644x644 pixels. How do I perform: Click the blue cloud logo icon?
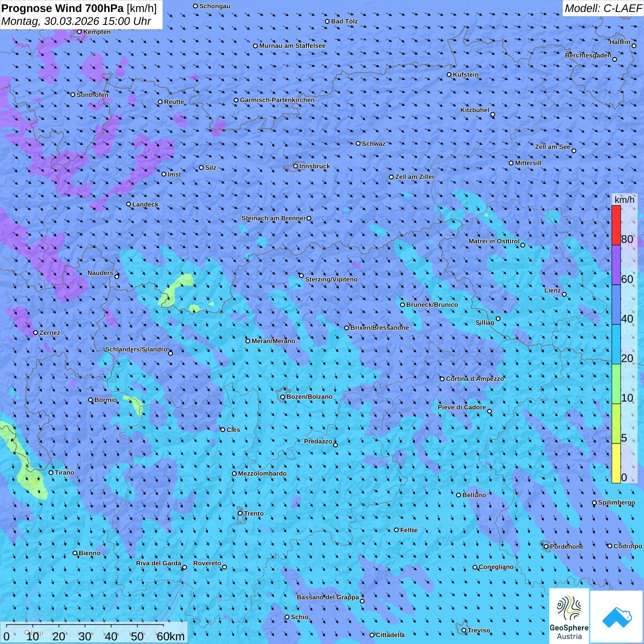pos(617,617)
